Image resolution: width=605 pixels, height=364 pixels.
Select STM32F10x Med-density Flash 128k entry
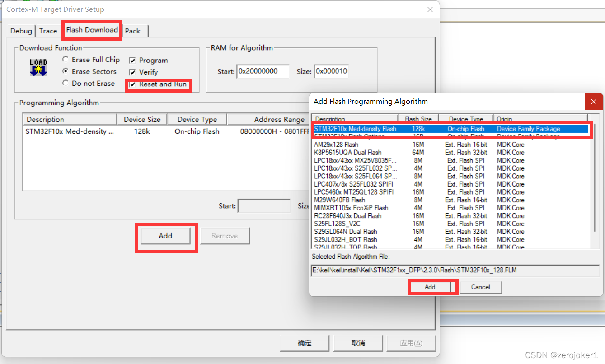[x=450, y=129]
